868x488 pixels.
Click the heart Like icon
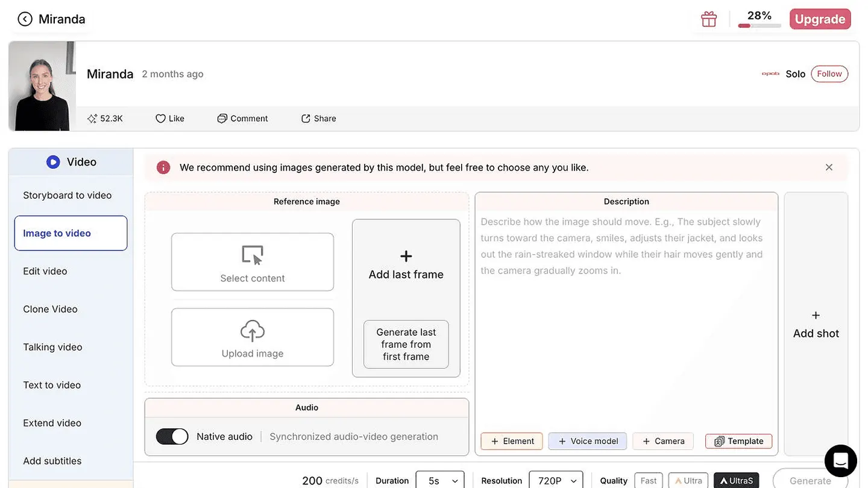pos(160,119)
